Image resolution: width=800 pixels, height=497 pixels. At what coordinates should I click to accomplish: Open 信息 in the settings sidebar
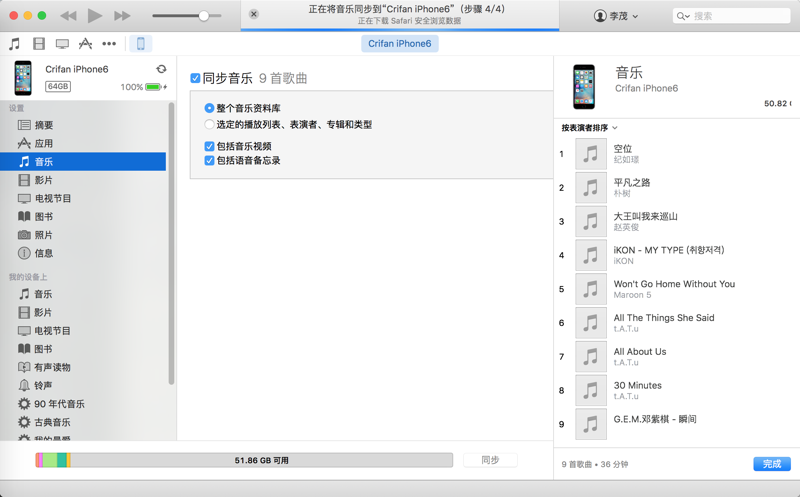pyautogui.click(x=84, y=253)
